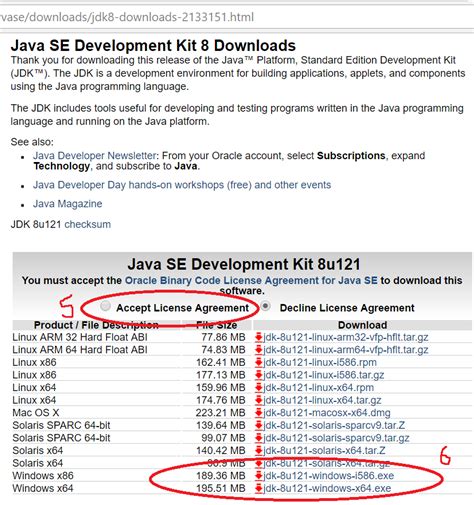The image size is (474, 505).
Task: Click the Java SE Development Kit 8u121 heading
Action: [x=244, y=264]
